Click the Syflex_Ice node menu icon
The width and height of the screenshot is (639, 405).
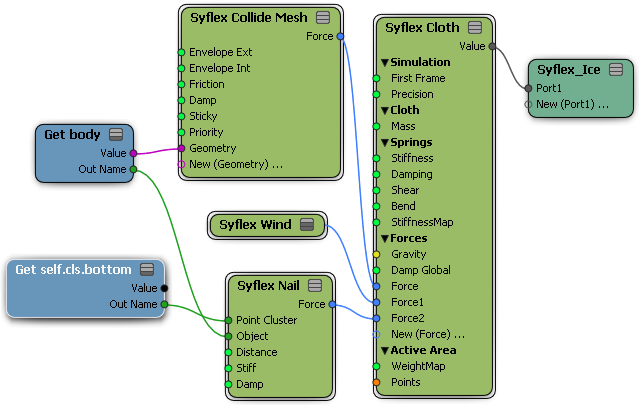616,70
